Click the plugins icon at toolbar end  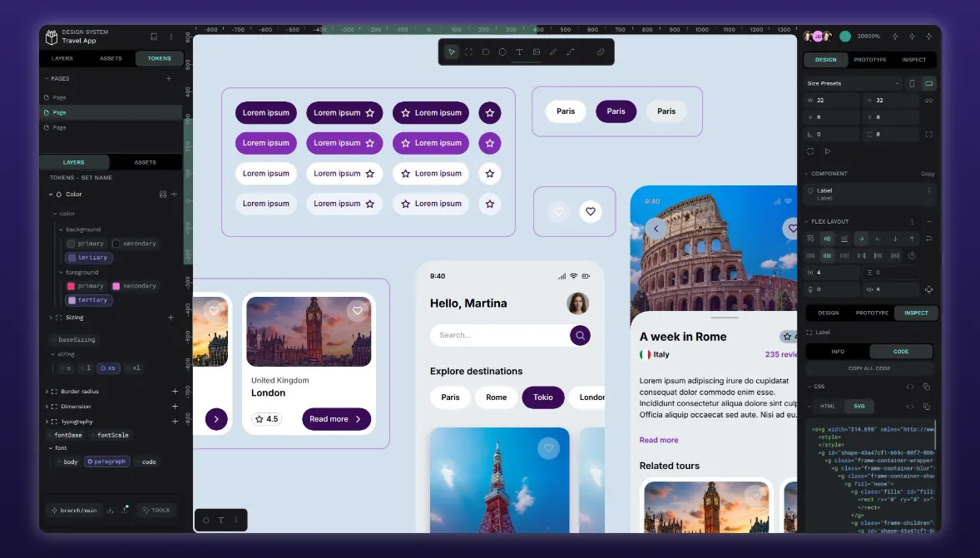[x=601, y=52]
